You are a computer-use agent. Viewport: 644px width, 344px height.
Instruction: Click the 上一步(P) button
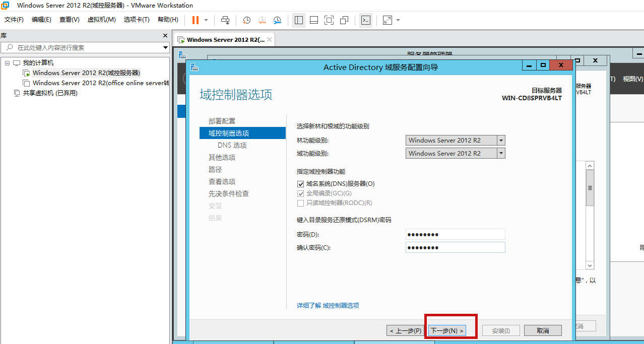coord(406,331)
